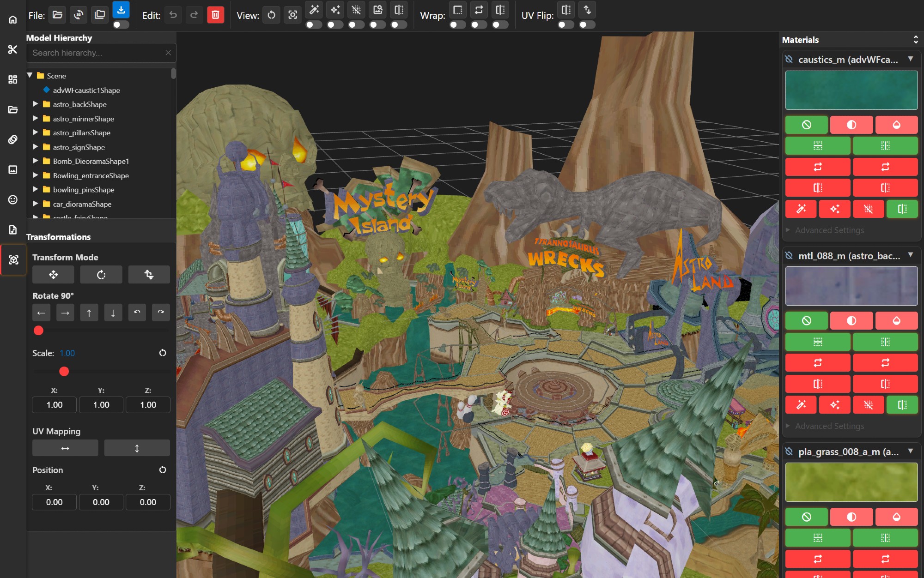Click the reset view icon next to View

pyautogui.click(x=271, y=15)
